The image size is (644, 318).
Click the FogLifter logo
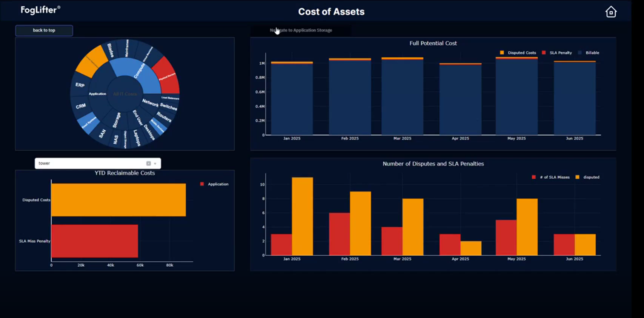coord(40,10)
